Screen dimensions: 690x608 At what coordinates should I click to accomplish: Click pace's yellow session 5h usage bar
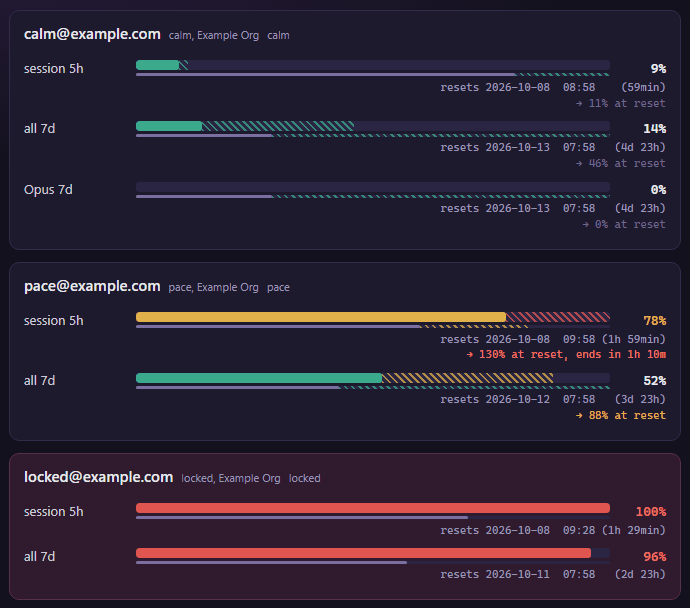(321, 317)
